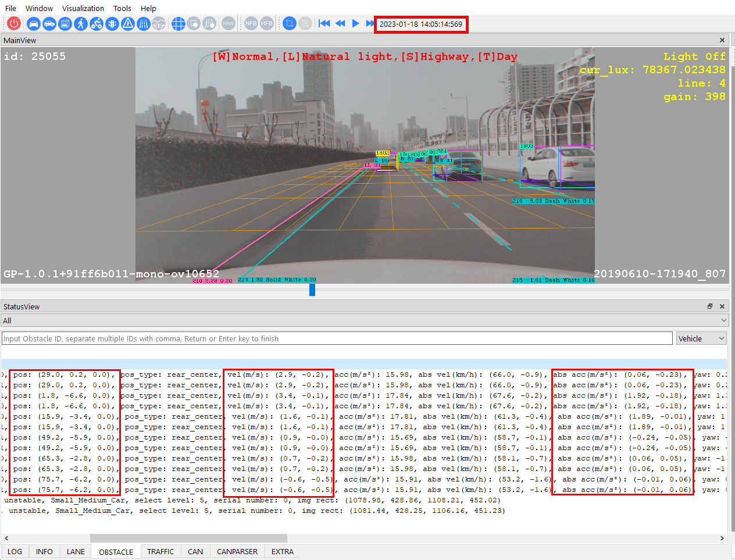Click the red power button icon
The height and width of the screenshot is (560, 735).
coord(14,23)
